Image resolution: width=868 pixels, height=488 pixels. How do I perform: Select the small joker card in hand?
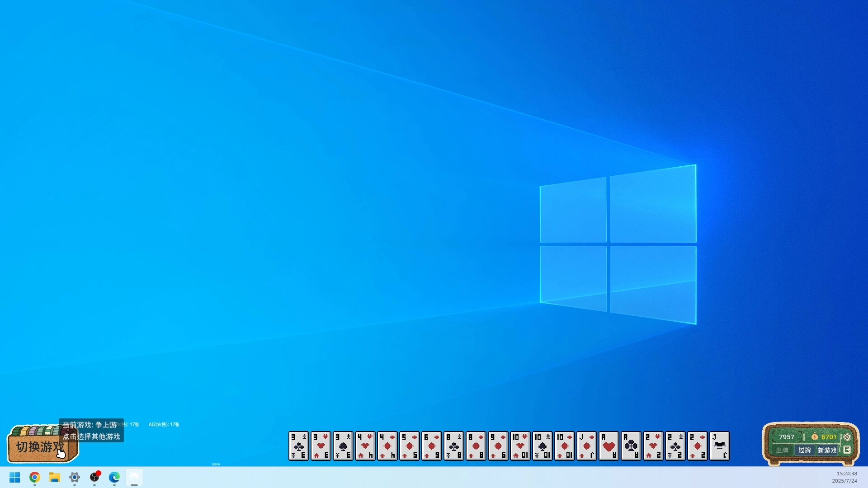719,446
